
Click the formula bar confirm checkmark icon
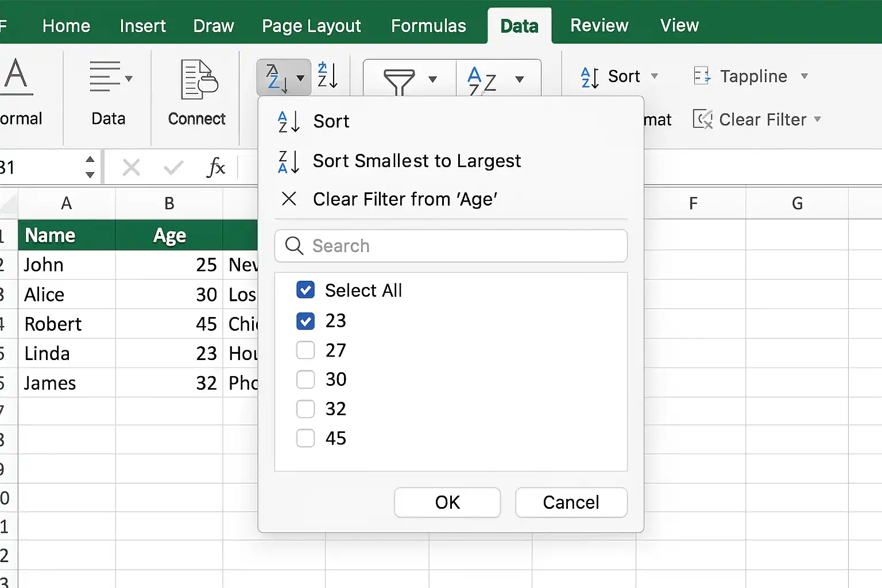pyautogui.click(x=173, y=168)
